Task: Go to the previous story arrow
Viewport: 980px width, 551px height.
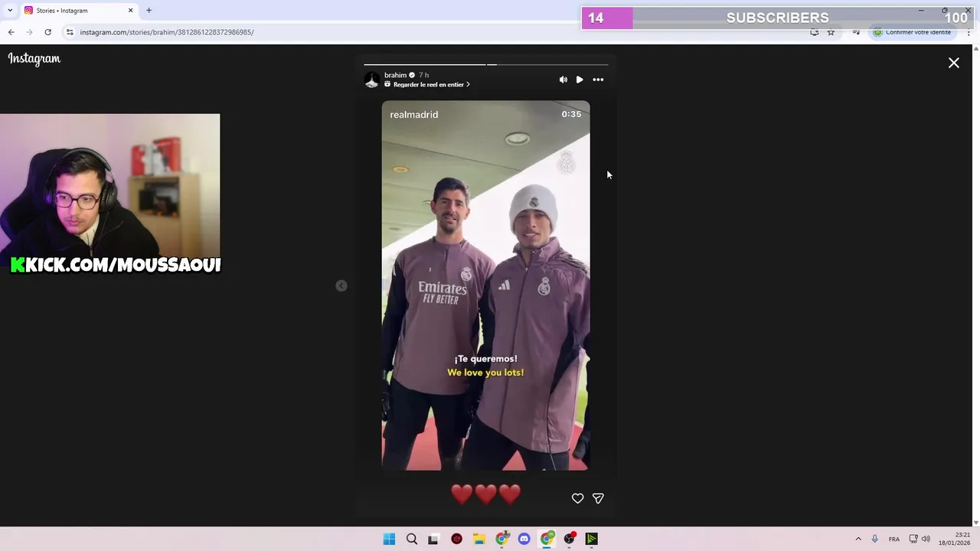Action: click(x=341, y=285)
